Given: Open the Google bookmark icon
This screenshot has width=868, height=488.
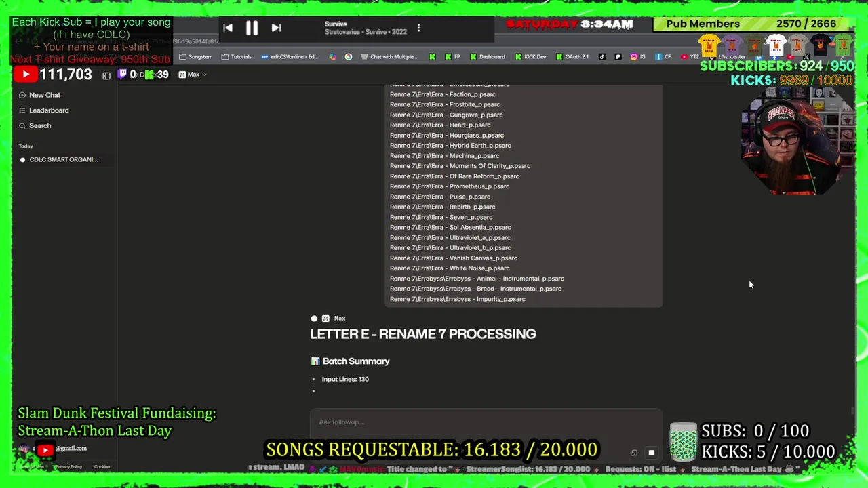Looking at the screenshot, I should pos(349,57).
